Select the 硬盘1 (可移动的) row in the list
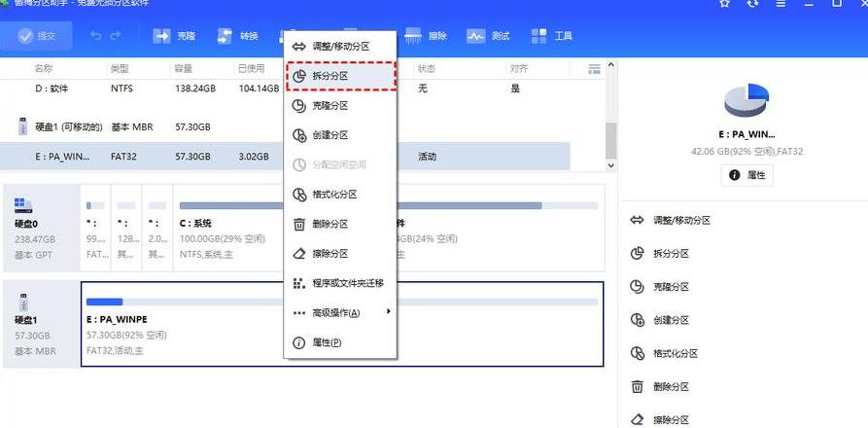Image resolution: width=868 pixels, height=428 pixels. click(285, 126)
